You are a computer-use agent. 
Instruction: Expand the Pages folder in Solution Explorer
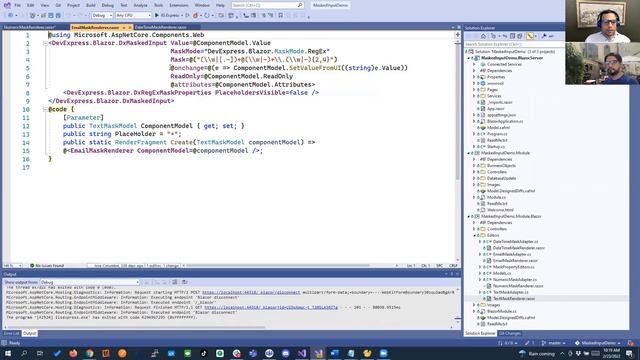pyautogui.click(x=474, y=89)
